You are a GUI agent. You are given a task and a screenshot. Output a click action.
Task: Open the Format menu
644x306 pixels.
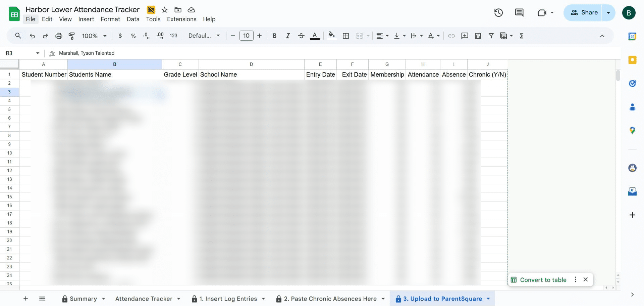pos(110,19)
